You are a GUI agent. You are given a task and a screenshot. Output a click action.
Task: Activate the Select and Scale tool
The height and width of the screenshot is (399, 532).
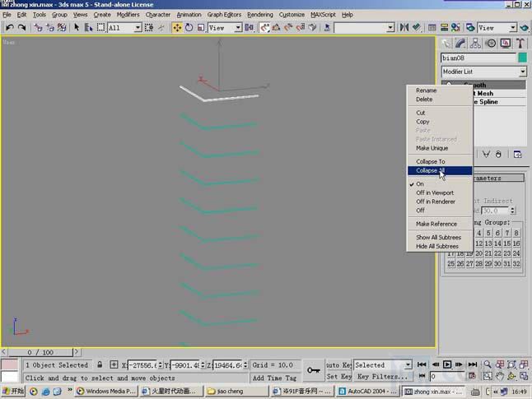pos(200,28)
